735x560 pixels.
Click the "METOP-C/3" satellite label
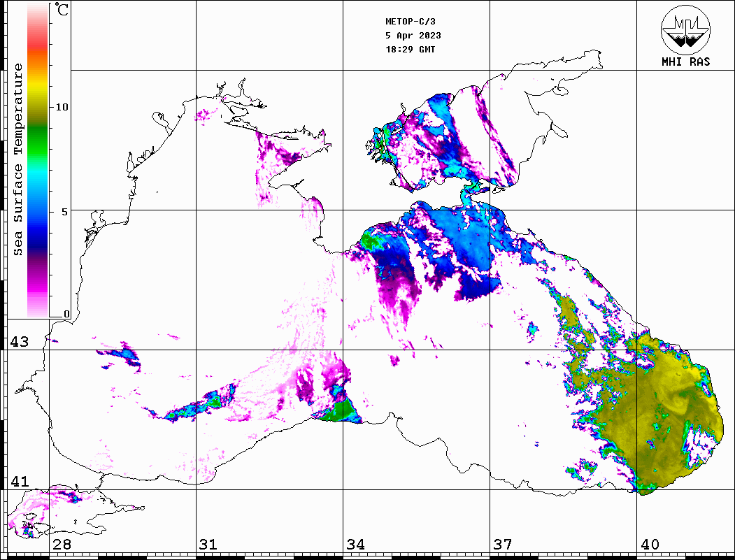[411, 22]
